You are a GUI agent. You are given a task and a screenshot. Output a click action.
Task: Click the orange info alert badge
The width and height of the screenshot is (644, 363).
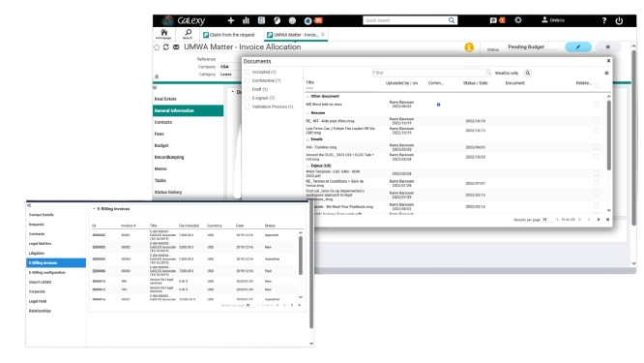click(x=469, y=47)
